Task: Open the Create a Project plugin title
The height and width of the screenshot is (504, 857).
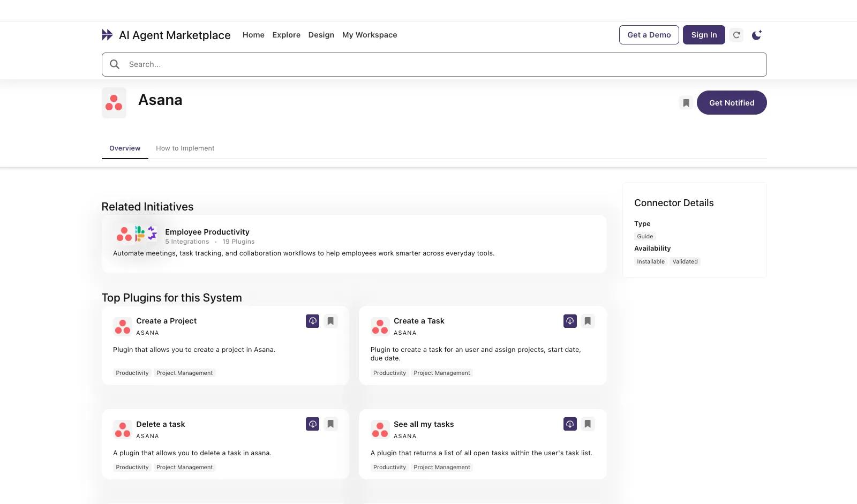Action: pyautogui.click(x=167, y=321)
